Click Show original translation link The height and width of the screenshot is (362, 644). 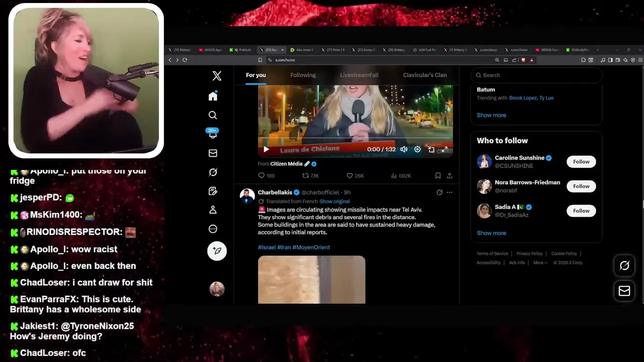[x=334, y=201]
